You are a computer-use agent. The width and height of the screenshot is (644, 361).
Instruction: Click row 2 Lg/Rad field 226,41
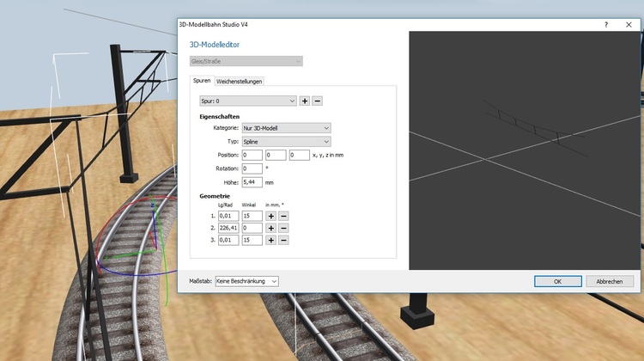[228, 228]
